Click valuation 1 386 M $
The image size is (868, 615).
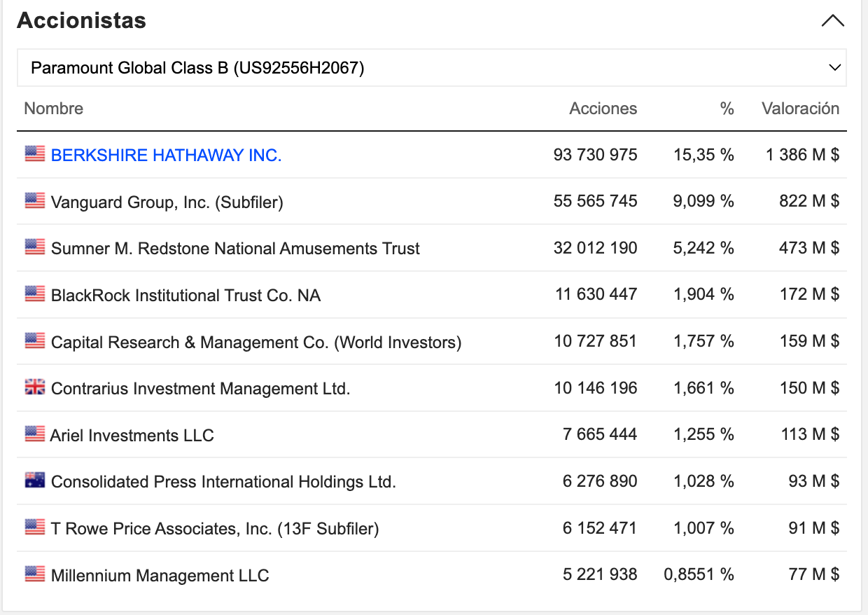click(802, 155)
